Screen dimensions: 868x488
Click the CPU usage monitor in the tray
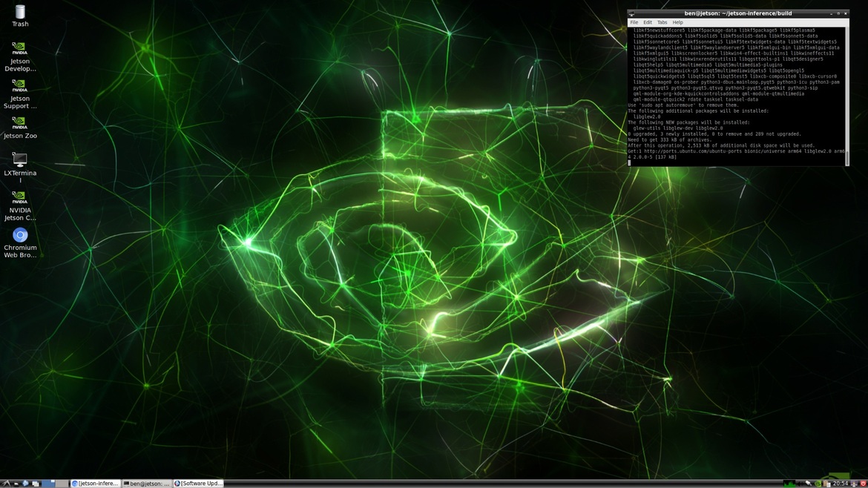[789, 483]
